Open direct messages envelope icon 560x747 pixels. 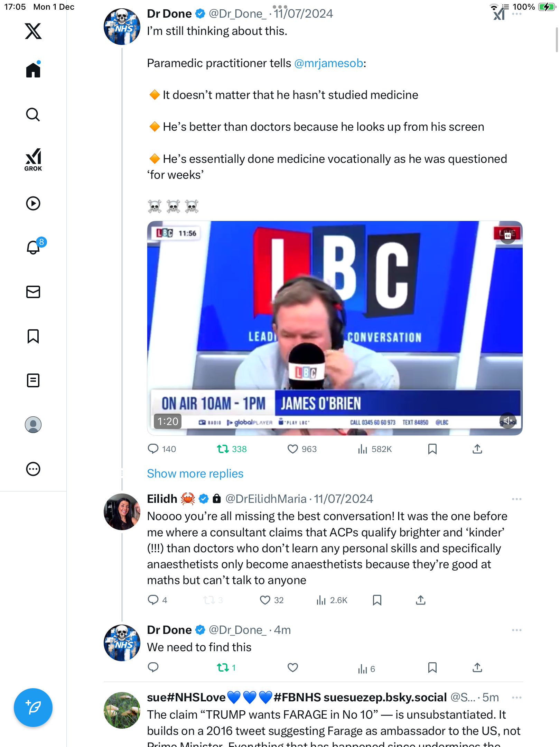point(33,292)
